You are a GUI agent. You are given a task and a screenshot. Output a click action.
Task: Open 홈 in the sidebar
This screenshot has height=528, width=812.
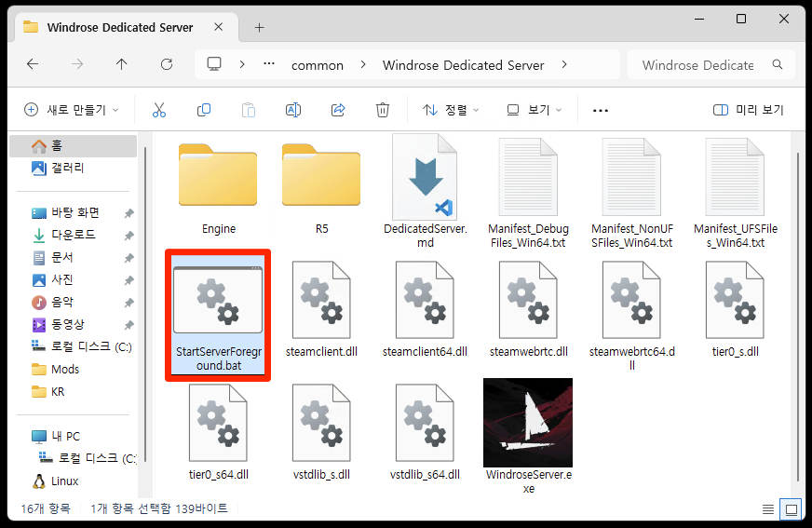[x=73, y=146]
